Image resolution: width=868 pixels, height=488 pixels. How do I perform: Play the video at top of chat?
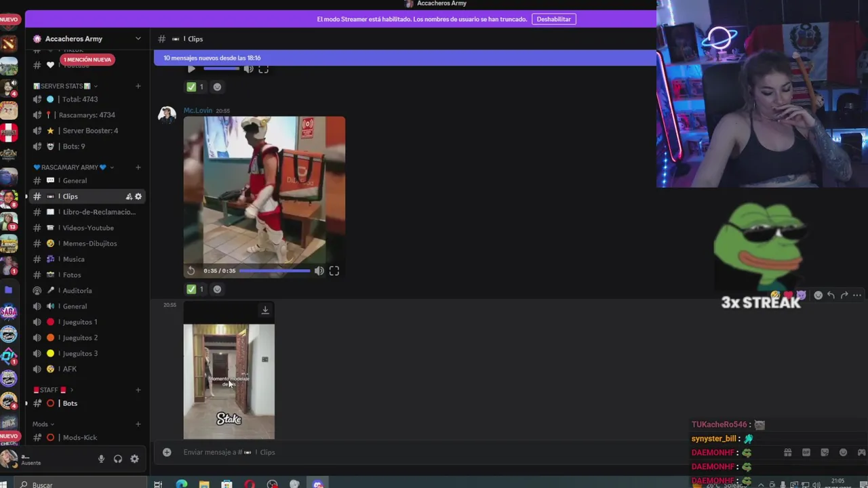pos(191,69)
